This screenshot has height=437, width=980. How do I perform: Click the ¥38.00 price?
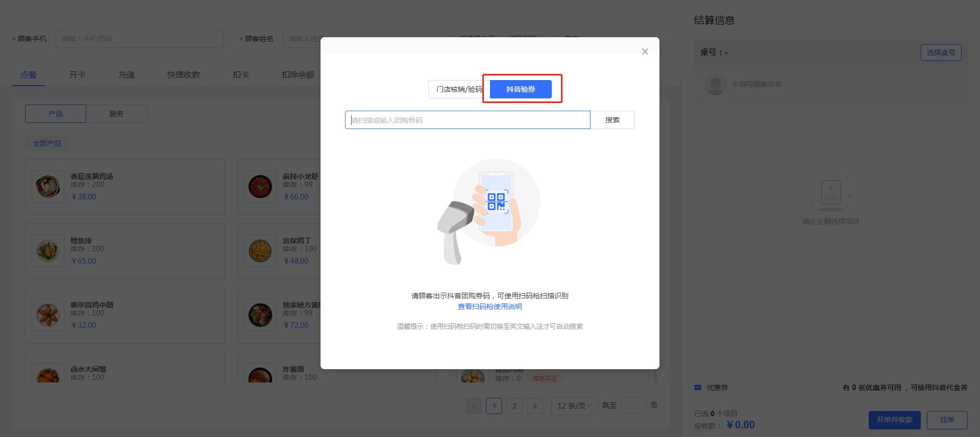pos(84,197)
